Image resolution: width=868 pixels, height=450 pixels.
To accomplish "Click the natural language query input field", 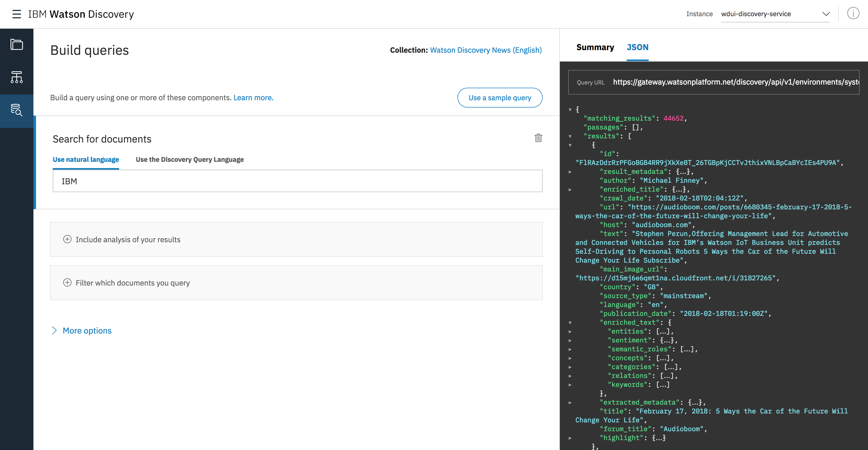I will (297, 181).
